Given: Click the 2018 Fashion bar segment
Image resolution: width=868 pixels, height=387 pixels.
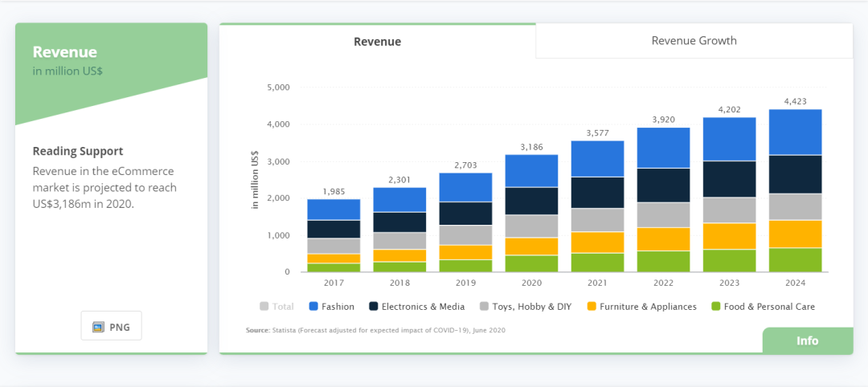Looking at the screenshot, I should point(399,200).
